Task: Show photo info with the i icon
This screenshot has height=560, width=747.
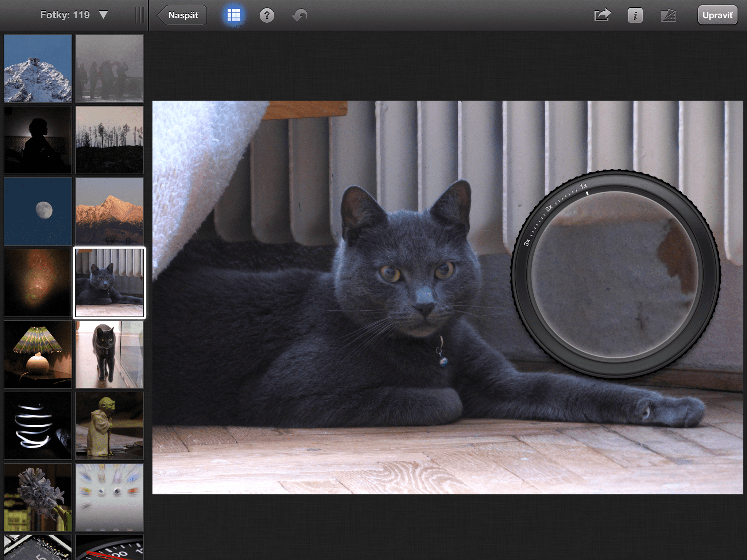Action: pos(635,15)
